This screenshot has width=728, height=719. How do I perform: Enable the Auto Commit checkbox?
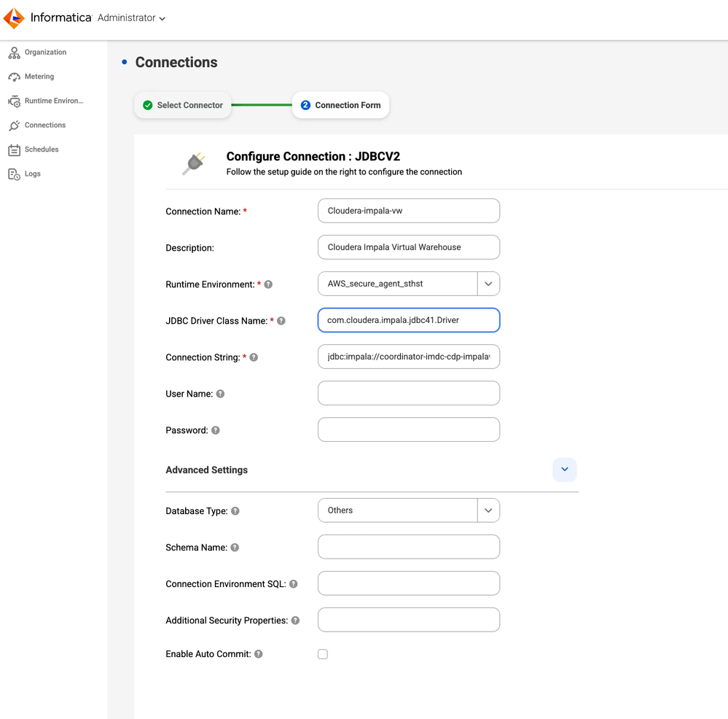tap(323, 654)
